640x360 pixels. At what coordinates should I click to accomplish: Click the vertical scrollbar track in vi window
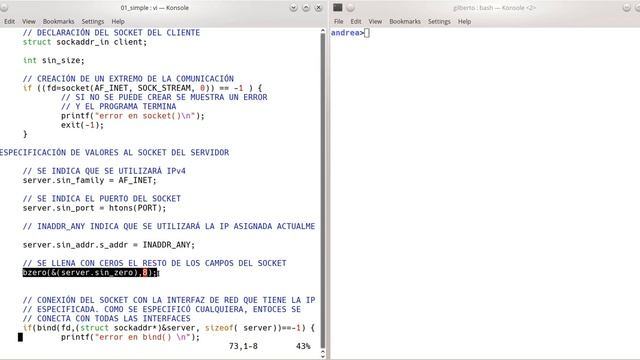click(323, 191)
